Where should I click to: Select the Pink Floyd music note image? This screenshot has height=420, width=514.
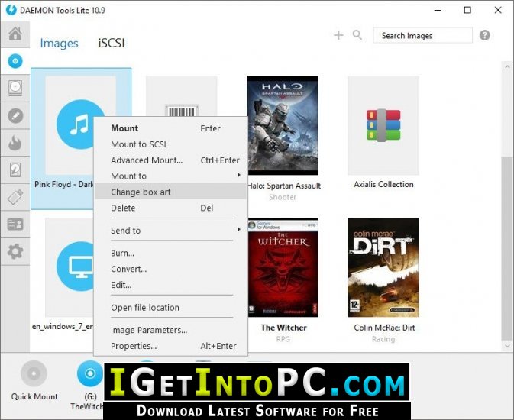pyautogui.click(x=81, y=124)
